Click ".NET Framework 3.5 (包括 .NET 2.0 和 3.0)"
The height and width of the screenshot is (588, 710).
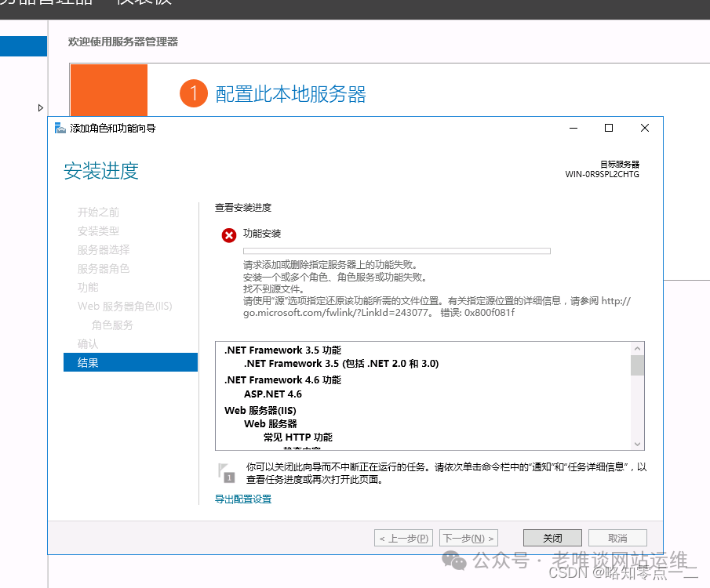click(x=341, y=364)
